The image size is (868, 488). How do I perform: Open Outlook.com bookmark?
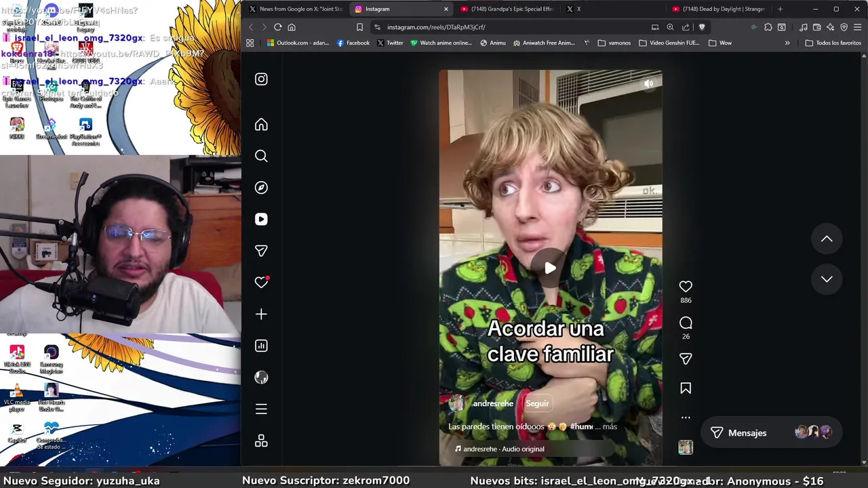pyautogui.click(x=298, y=43)
